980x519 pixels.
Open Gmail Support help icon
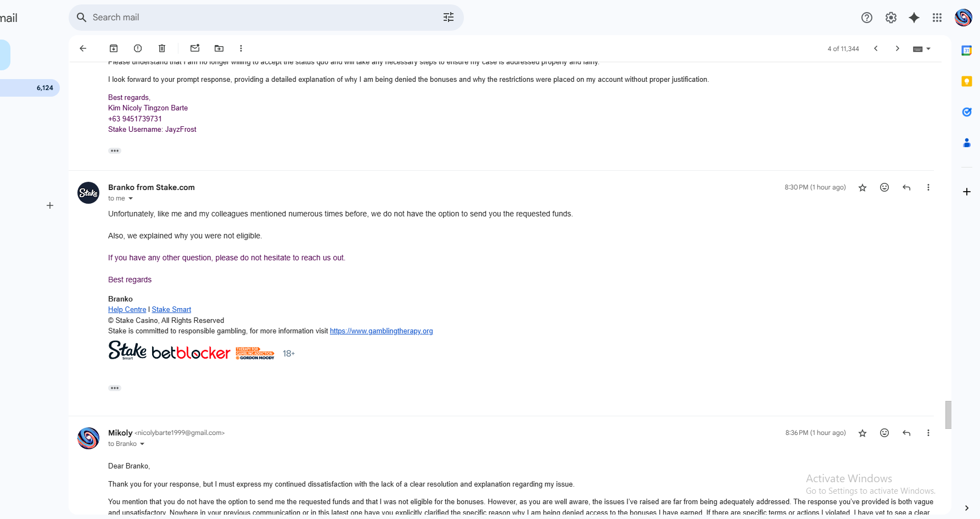click(867, 18)
